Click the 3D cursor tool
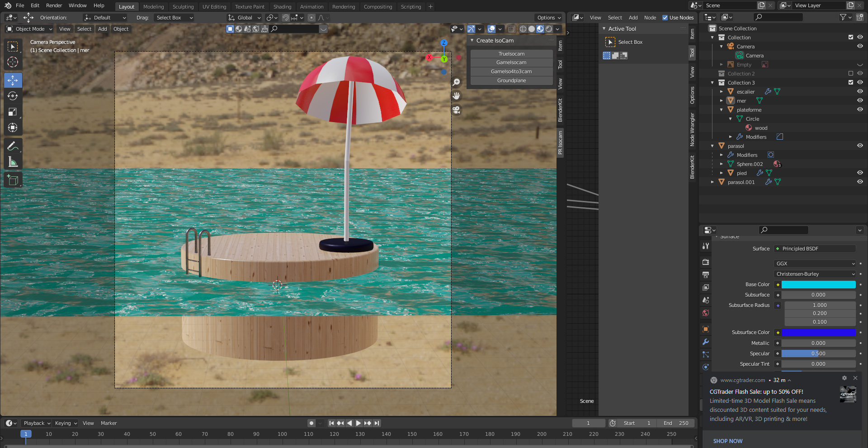Image resolution: width=868 pixels, height=448 pixels. click(13, 62)
